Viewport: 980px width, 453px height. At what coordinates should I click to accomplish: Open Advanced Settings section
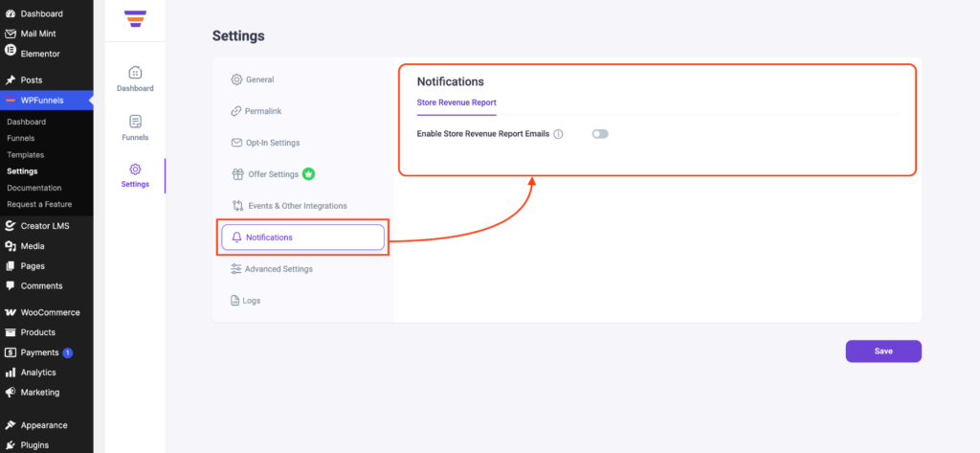click(x=271, y=269)
